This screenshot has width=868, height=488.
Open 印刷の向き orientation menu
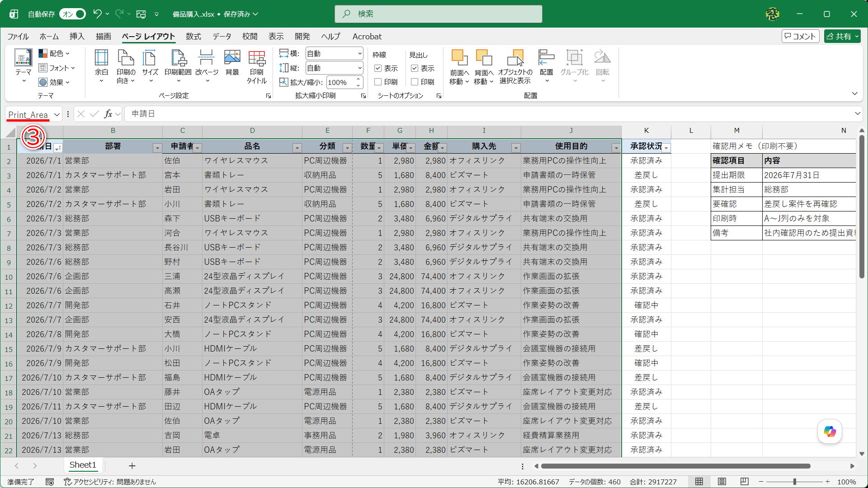pos(126,66)
